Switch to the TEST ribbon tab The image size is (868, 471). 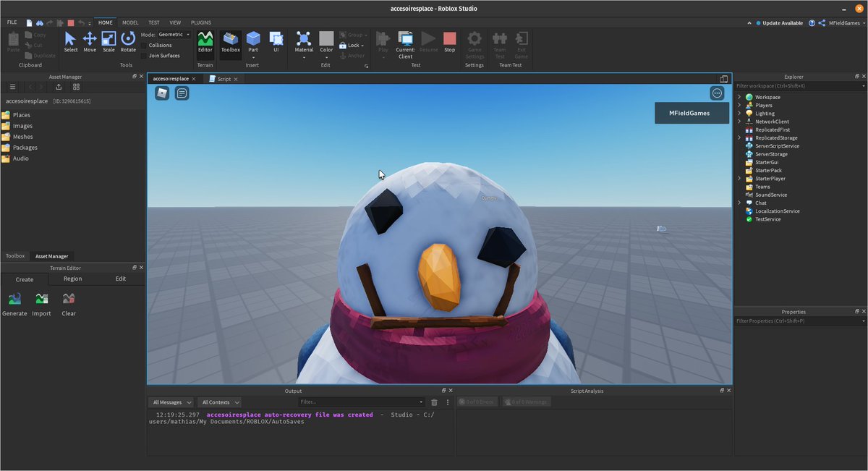coord(154,23)
